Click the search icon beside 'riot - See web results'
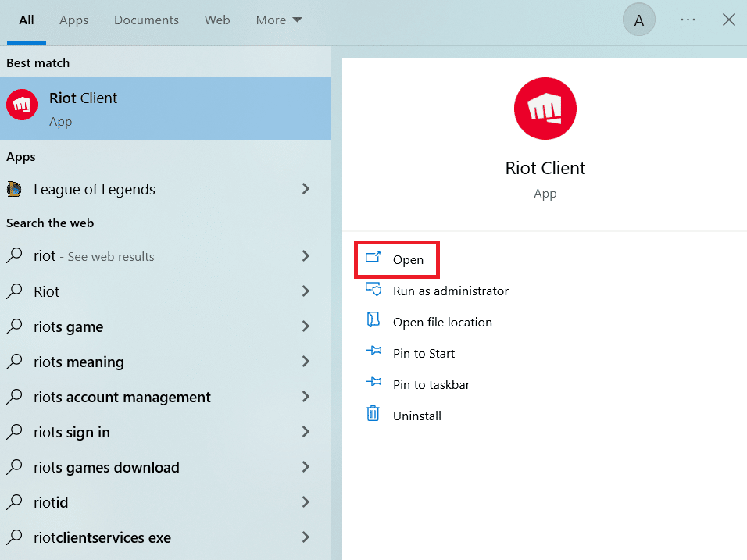747x560 pixels. [x=14, y=255]
